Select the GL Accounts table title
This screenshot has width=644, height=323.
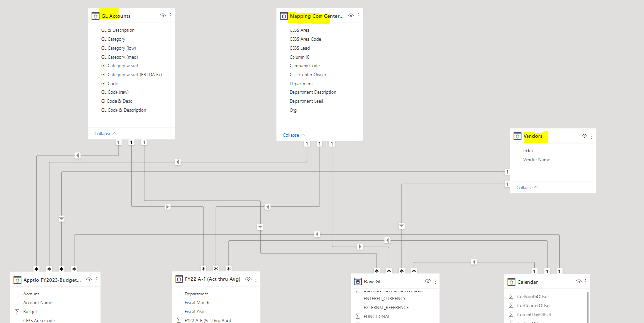116,16
